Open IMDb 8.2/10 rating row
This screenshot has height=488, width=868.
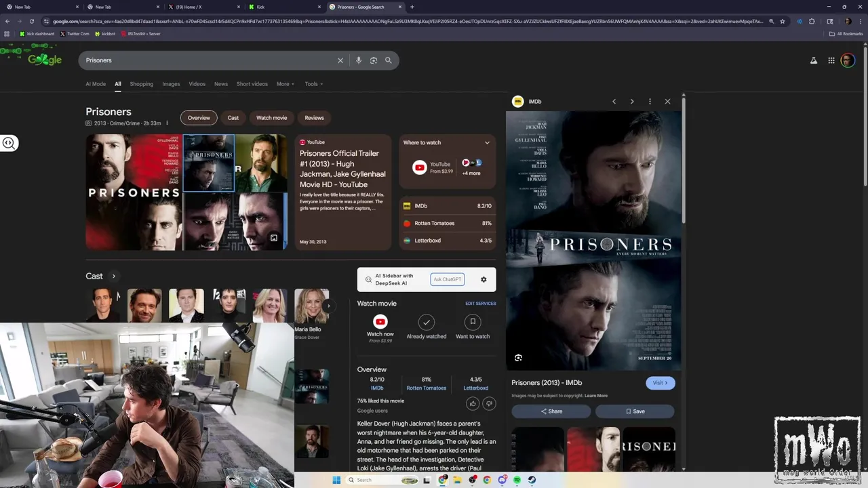(x=448, y=206)
